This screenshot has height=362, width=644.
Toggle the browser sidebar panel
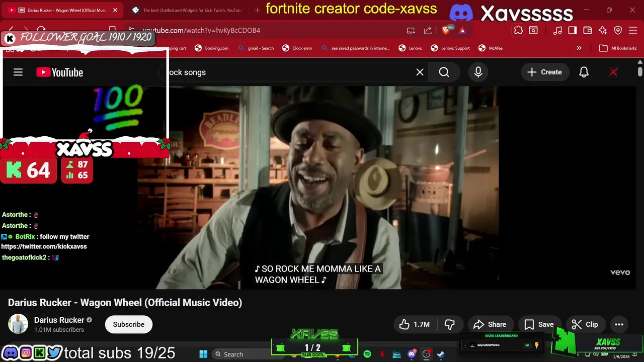point(573,31)
